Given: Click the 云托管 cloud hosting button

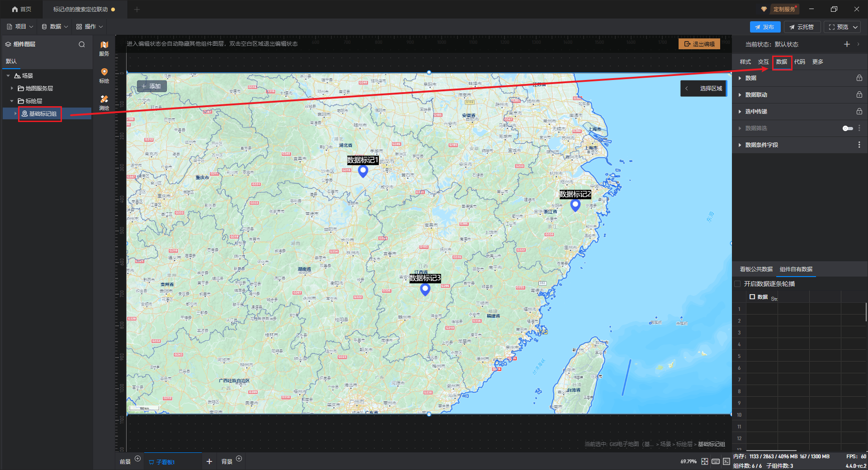Looking at the screenshot, I should (802, 27).
